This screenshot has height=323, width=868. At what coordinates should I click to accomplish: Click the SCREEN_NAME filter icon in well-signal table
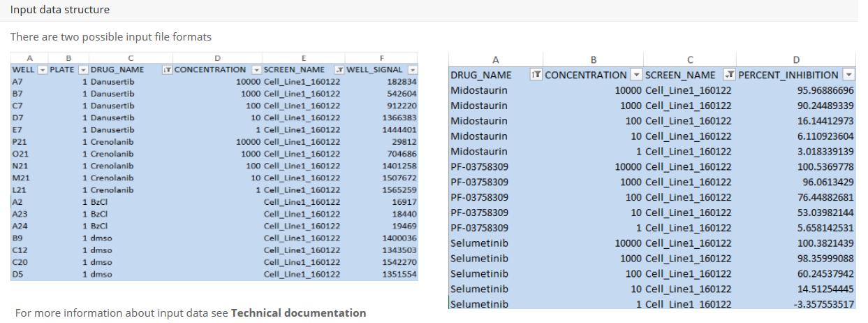[339, 70]
